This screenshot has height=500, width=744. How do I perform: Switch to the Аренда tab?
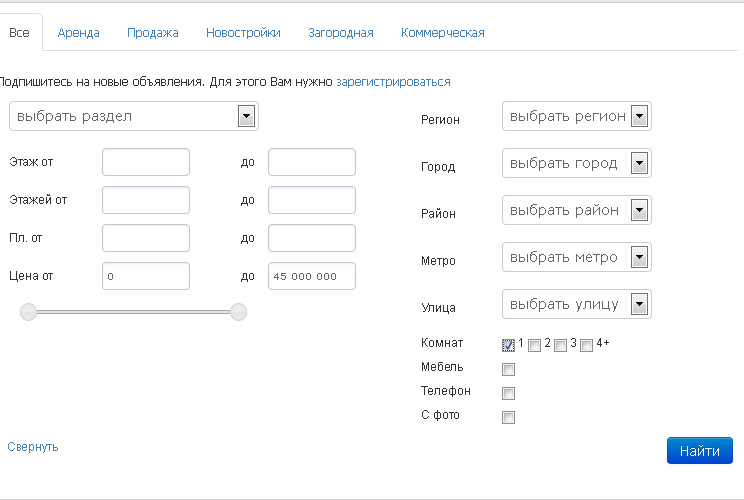tap(78, 33)
